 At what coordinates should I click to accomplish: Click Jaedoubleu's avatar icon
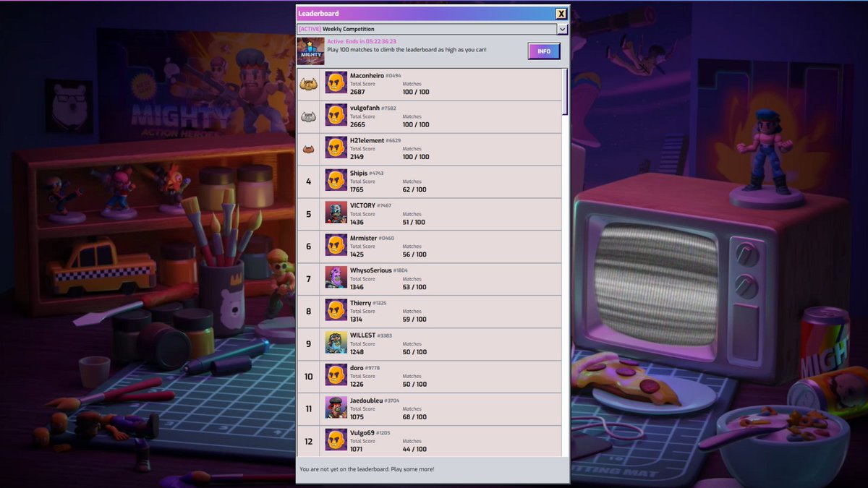[x=336, y=408]
